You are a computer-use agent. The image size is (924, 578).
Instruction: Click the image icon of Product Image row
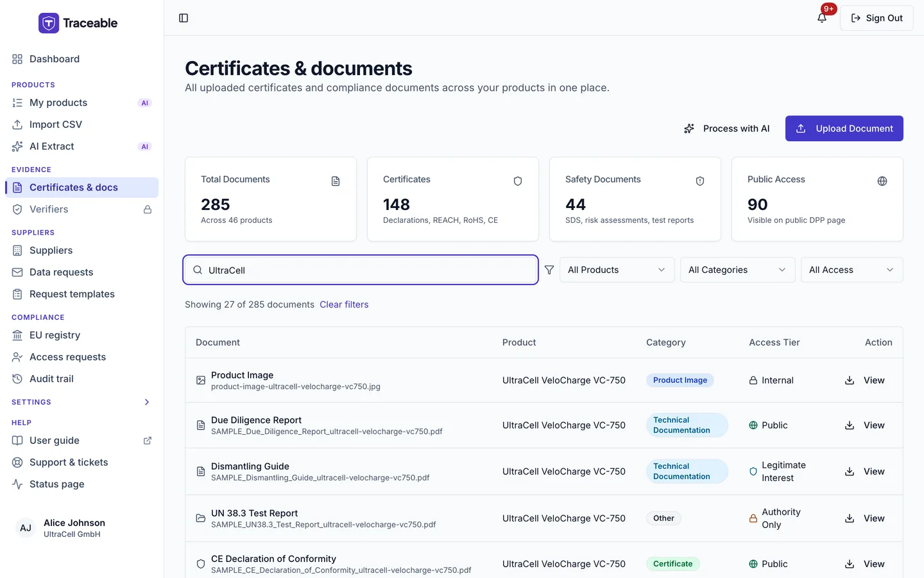201,380
